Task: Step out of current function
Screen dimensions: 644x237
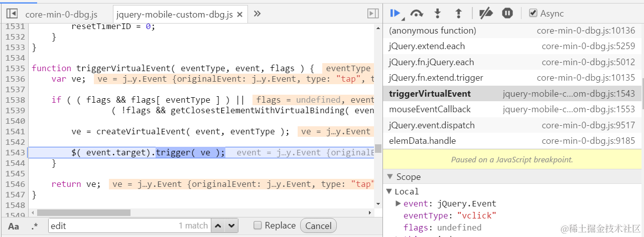Action: tap(458, 14)
